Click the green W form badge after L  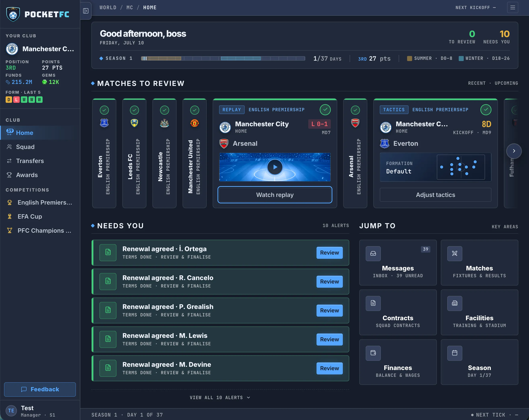(24, 100)
